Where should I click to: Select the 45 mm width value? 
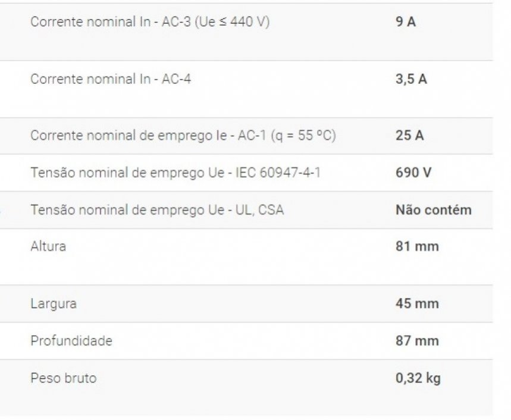coord(417,303)
